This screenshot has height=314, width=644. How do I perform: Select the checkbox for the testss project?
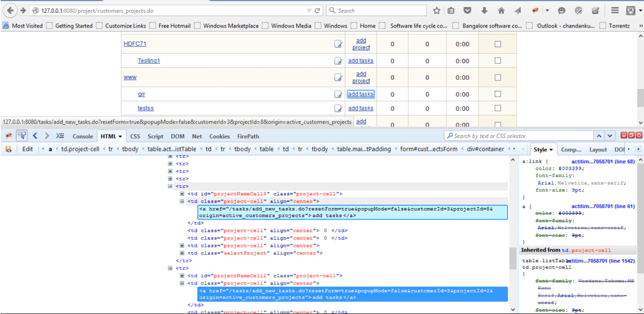coord(497,108)
